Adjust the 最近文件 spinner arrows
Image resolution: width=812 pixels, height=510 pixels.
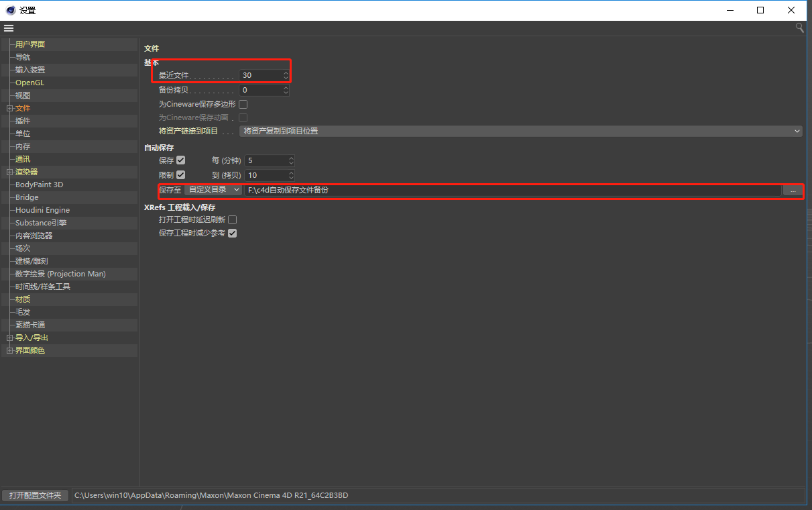pyautogui.click(x=286, y=75)
